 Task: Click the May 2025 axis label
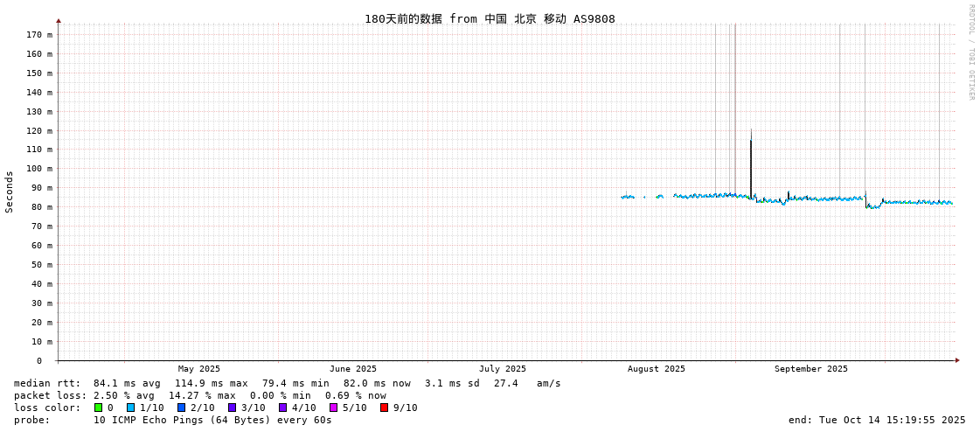(x=199, y=369)
